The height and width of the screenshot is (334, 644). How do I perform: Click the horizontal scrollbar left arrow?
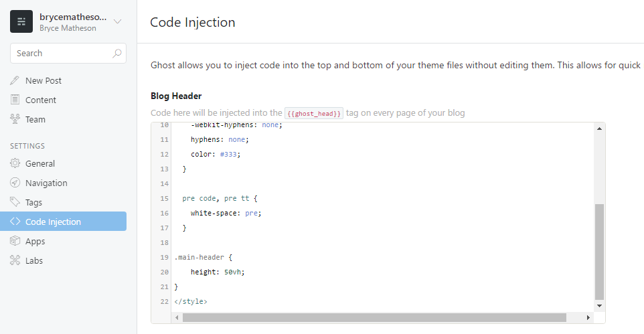177,317
